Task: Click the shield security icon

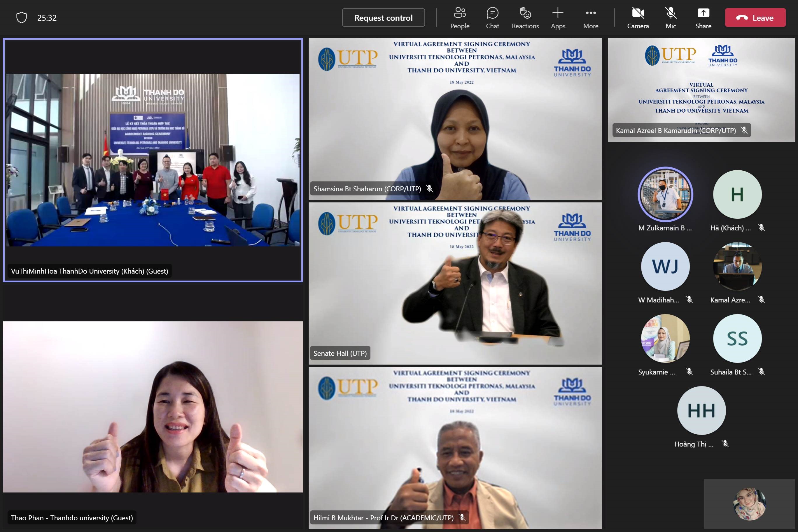Action: click(21, 17)
